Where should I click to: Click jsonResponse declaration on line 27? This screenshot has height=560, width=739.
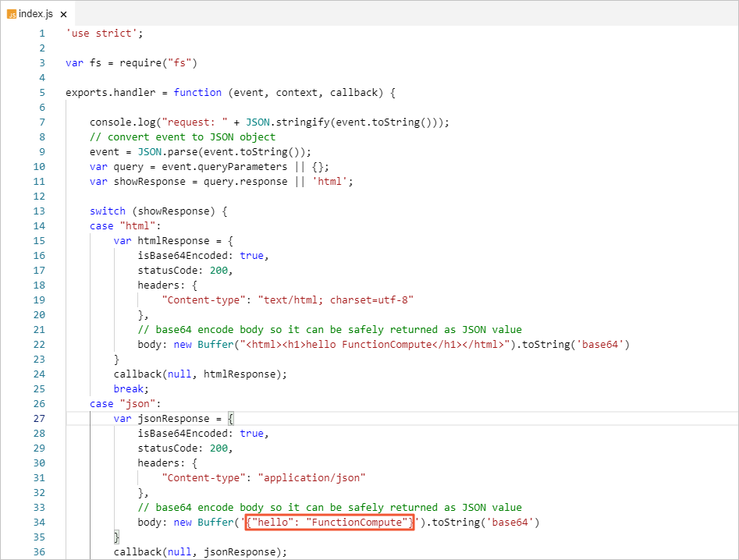coord(173,419)
